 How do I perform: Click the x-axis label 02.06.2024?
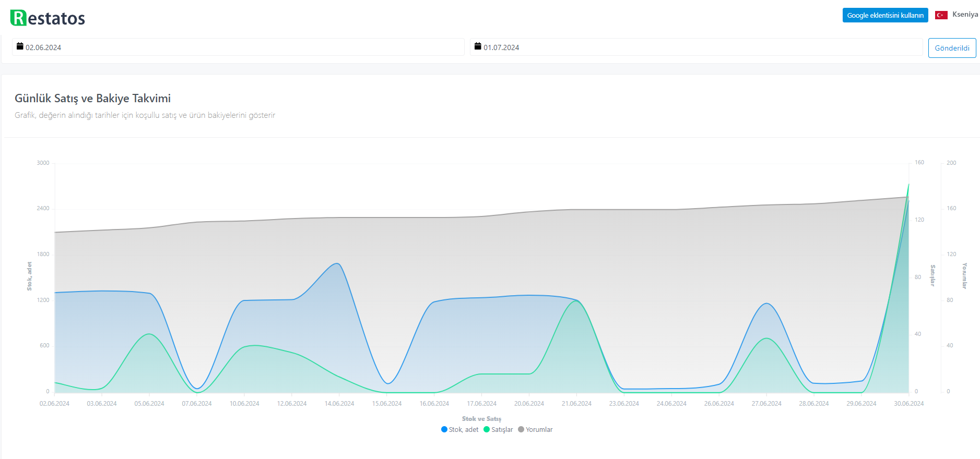(54, 404)
